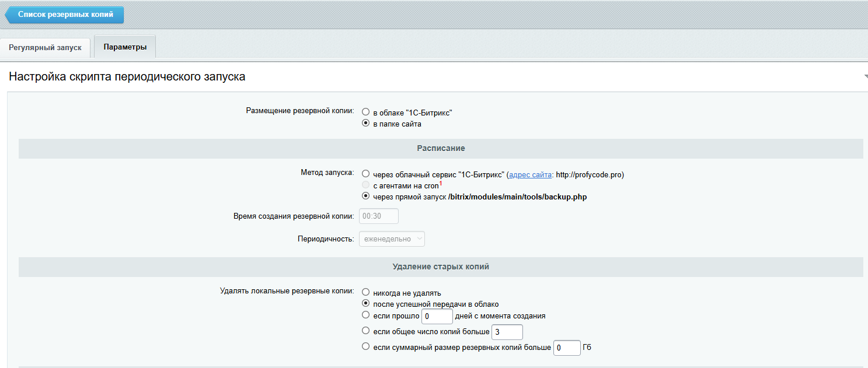Open the "Периодичность" frequency dropdown
This screenshot has width=868, height=368.
pos(391,239)
